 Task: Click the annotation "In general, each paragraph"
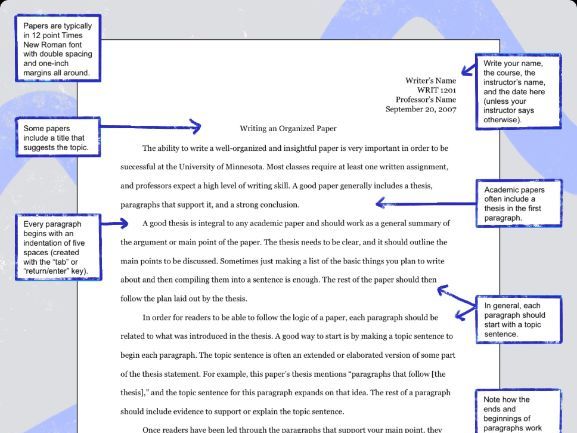pos(519,320)
